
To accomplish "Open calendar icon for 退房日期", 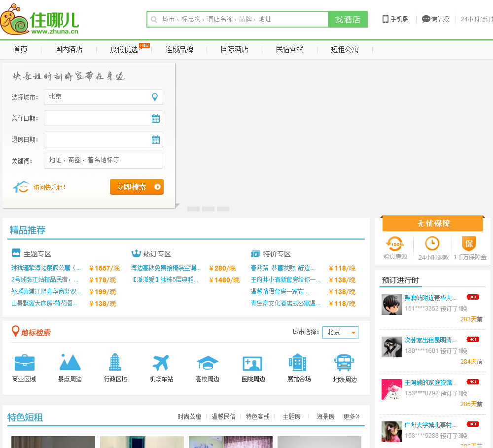I will 156,139.
